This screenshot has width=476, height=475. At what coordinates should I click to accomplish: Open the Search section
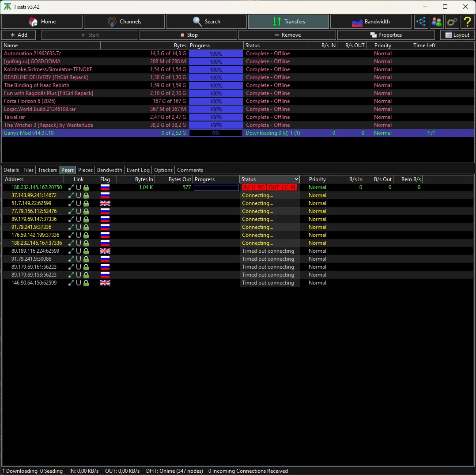click(x=207, y=22)
